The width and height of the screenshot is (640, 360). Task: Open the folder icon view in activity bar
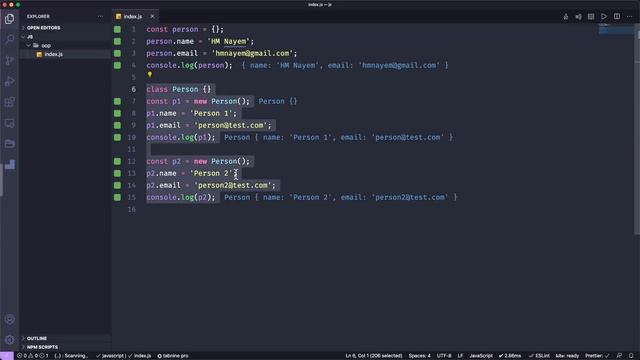point(9,144)
